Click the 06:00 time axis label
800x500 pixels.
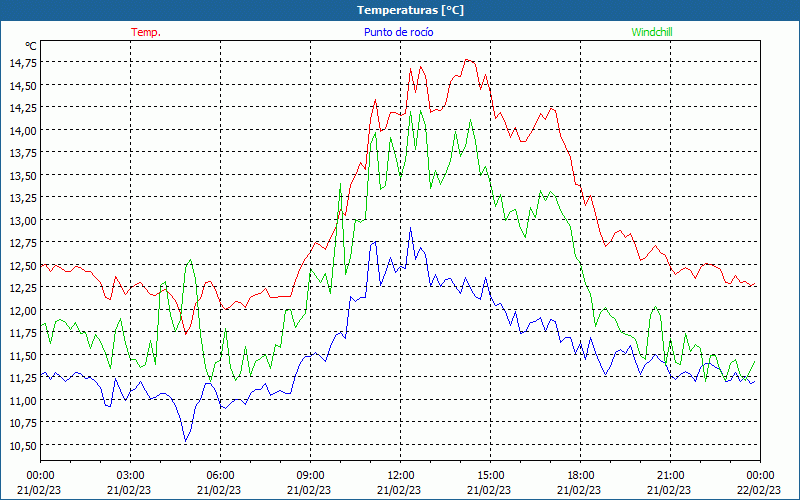click(x=220, y=476)
